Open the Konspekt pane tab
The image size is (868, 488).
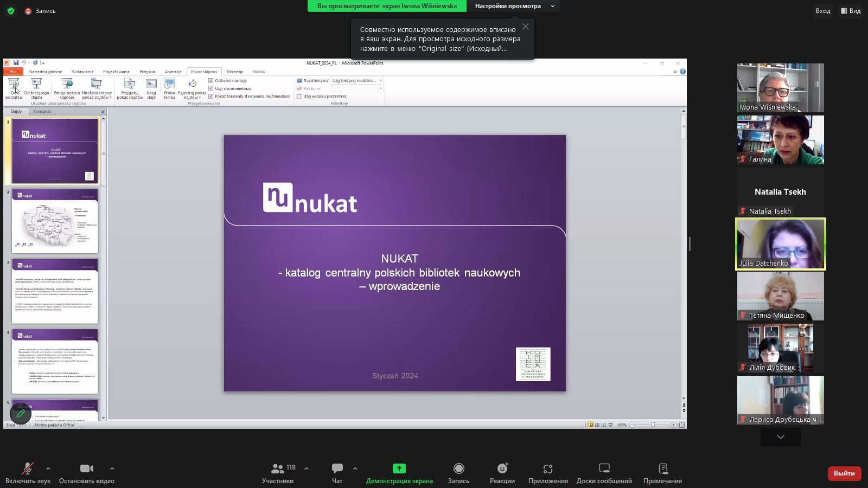[42, 111]
